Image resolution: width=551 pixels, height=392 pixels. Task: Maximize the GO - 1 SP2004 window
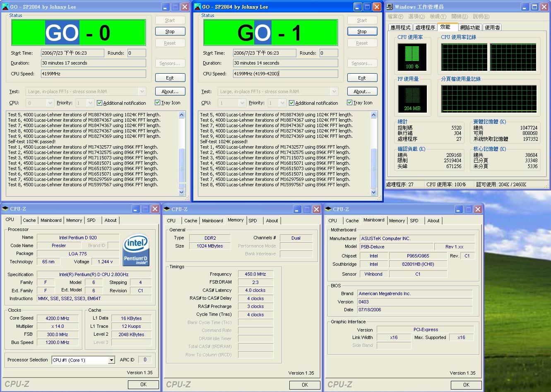(367, 7)
